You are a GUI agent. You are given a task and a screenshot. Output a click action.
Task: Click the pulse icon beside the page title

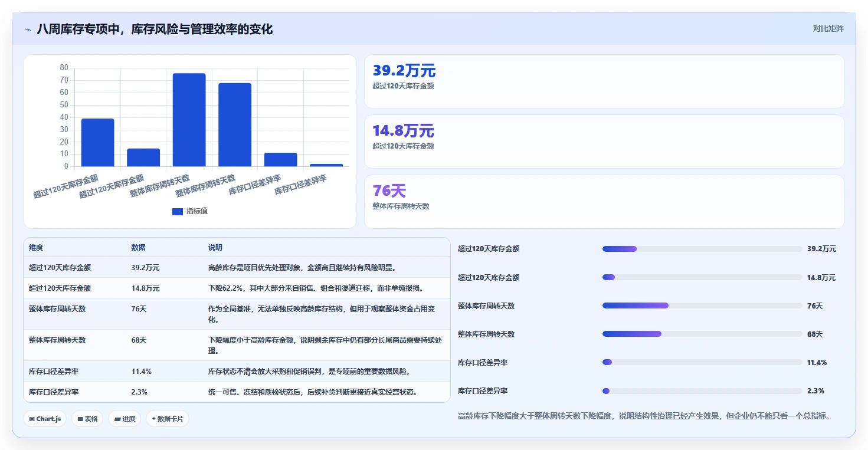28,29
